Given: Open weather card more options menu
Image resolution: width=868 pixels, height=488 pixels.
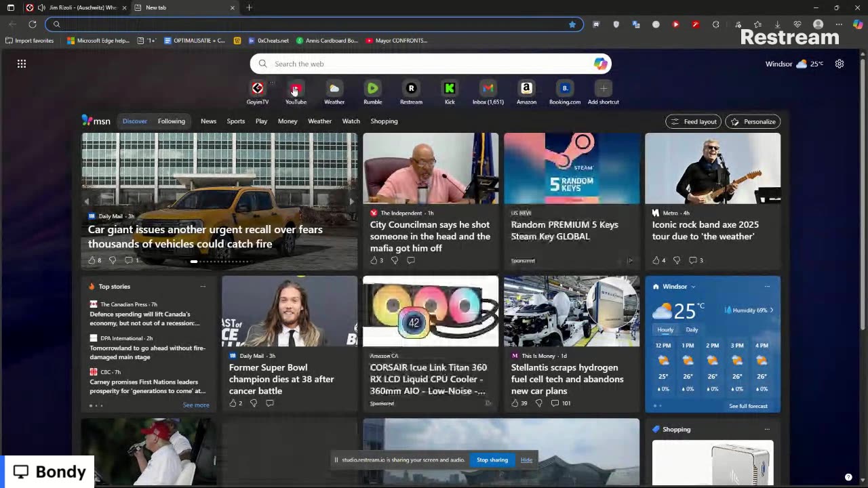Looking at the screenshot, I should click(767, 287).
